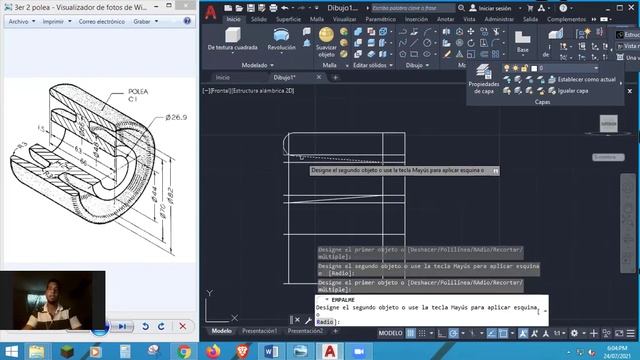This screenshot has height=360, width=640.
Task: Click rotate clockwise icon in photo viewer
Action: pyautogui.click(x=161, y=326)
